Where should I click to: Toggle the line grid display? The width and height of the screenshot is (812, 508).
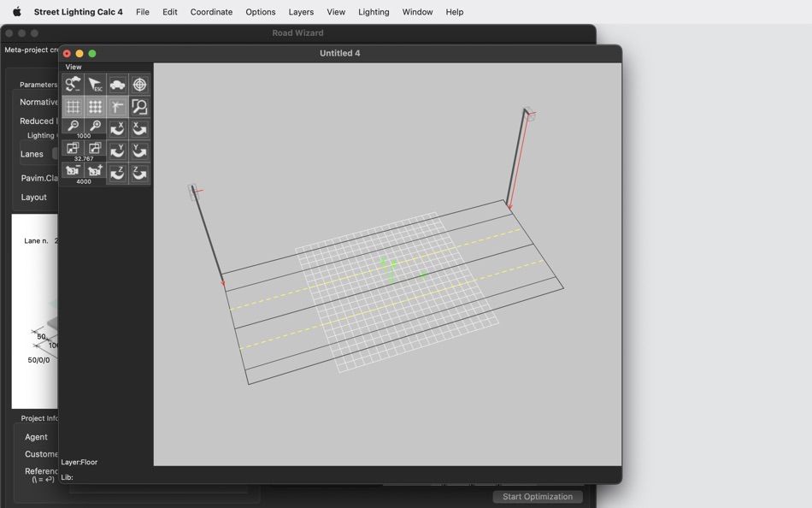click(73, 106)
